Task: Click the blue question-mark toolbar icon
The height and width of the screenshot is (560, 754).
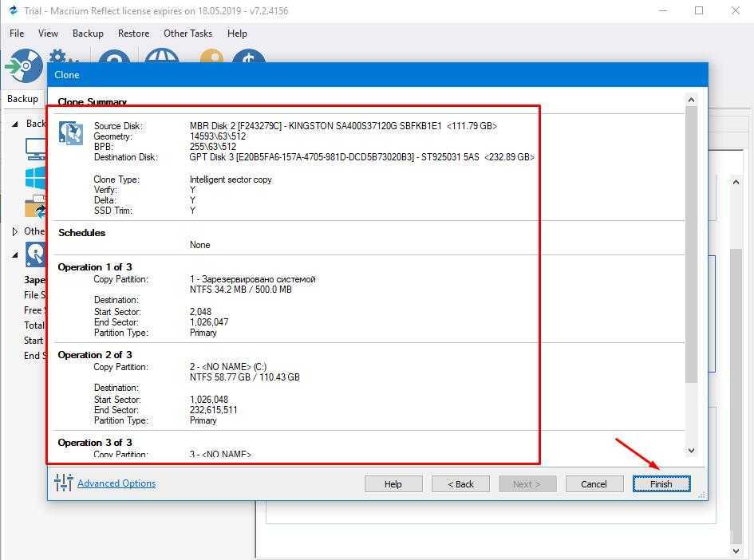Action: coord(114,56)
